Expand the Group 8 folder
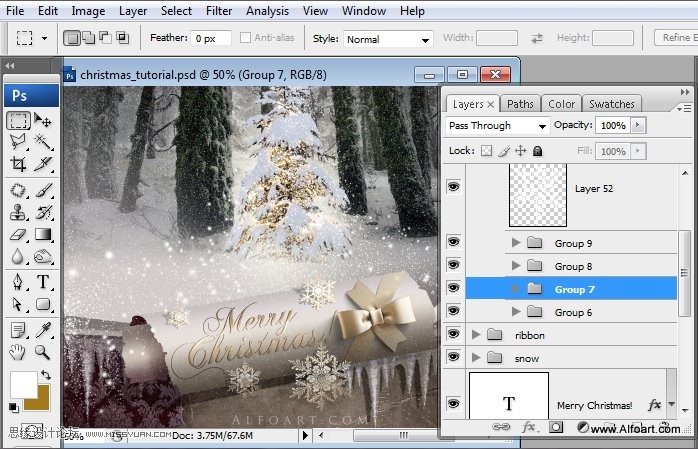The height and width of the screenshot is (449, 698). (516, 266)
